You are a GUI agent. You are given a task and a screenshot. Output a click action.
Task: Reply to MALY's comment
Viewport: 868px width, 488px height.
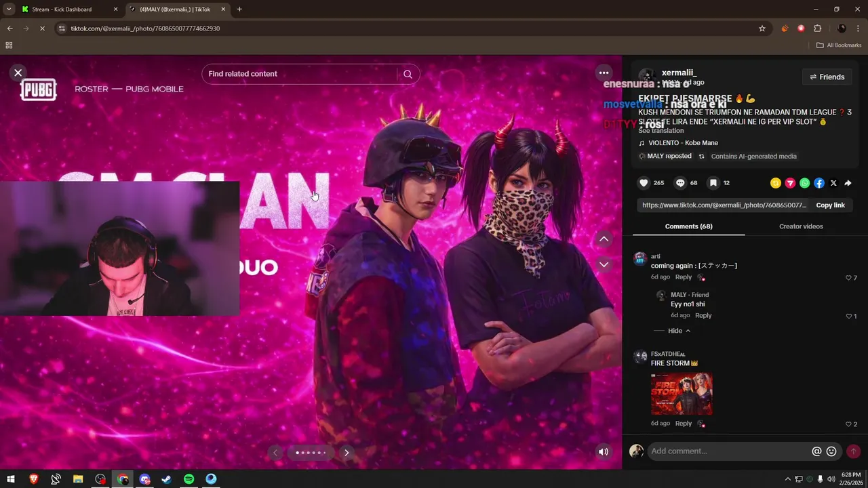point(703,315)
